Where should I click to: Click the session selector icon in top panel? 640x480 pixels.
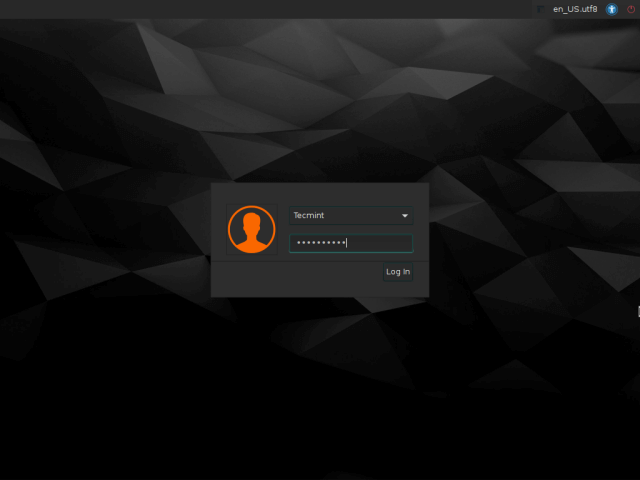540,9
